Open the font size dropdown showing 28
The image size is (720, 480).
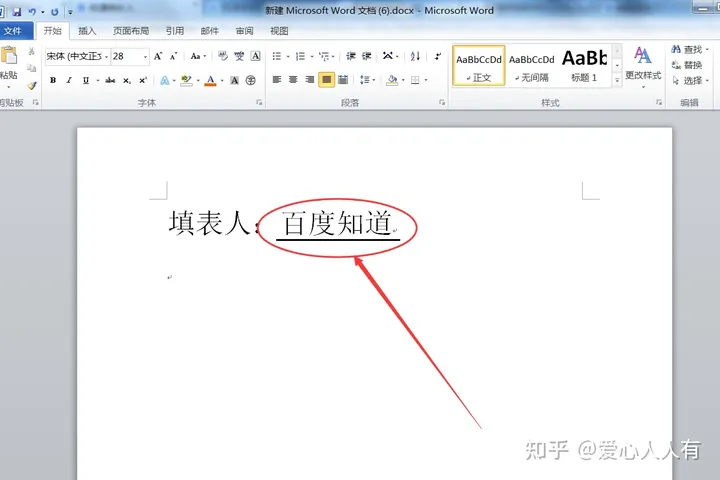[x=145, y=56]
